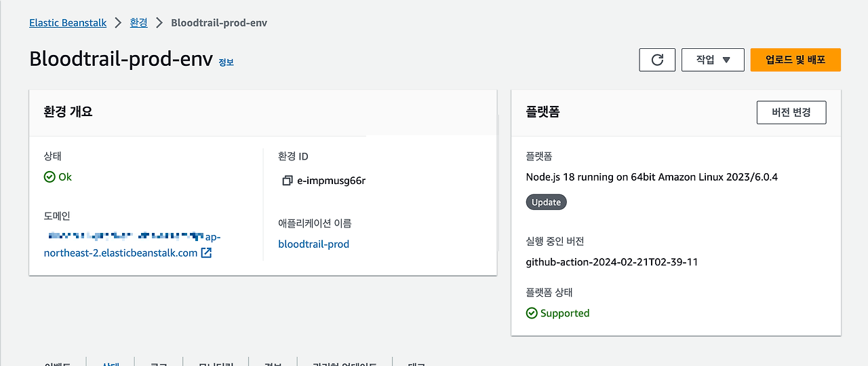Click the 플랫폼 상태 label
Image resolution: width=868 pixels, height=366 pixels.
(549, 293)
